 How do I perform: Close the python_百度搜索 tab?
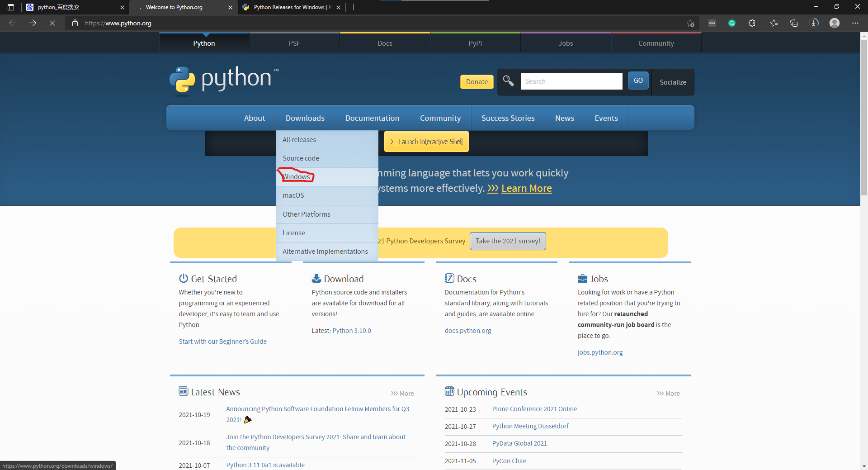coord(122,7)
